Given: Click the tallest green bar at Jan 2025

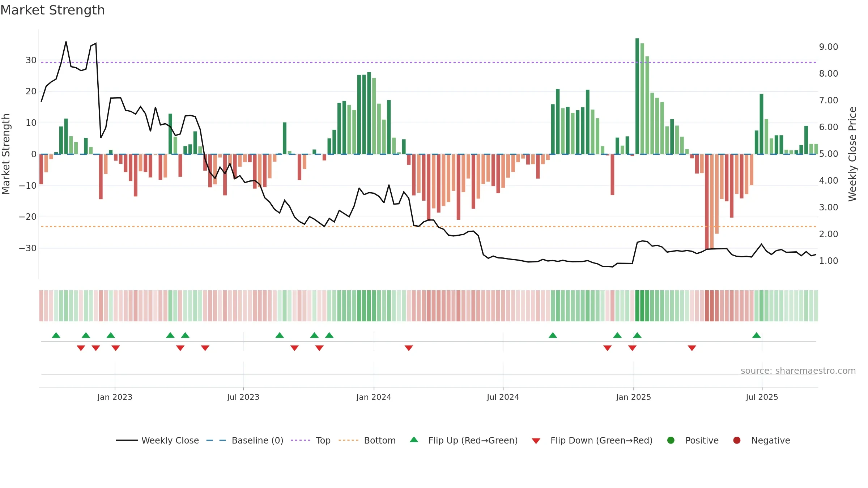Looking at the screenshot, I should (637, 96).
